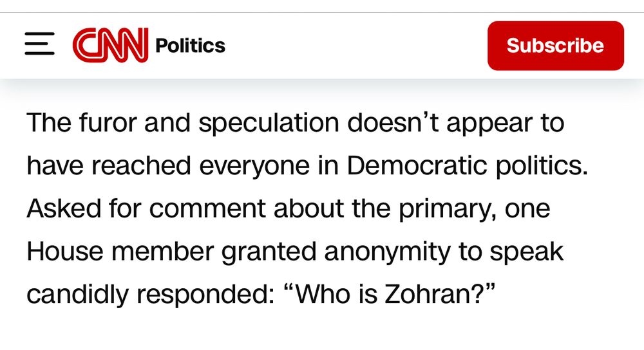Viewport: 644px width, 350px height.
Task: Click the word "responded:" in last line
Action: click(205, 295)
